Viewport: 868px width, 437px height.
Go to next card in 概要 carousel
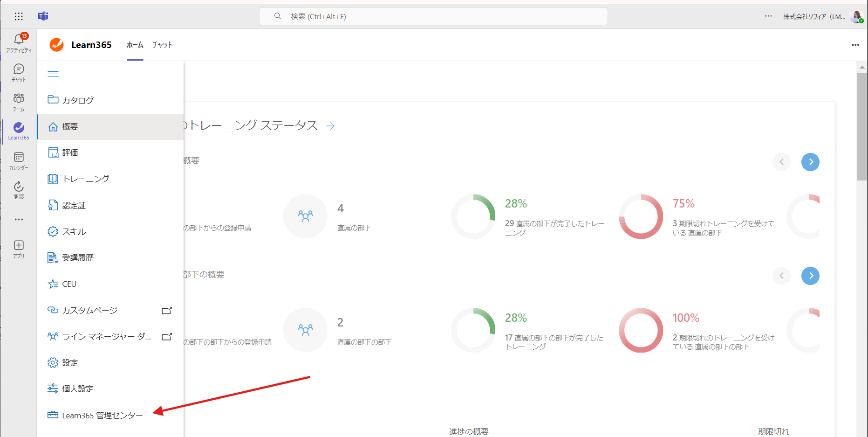pos(810,162)
